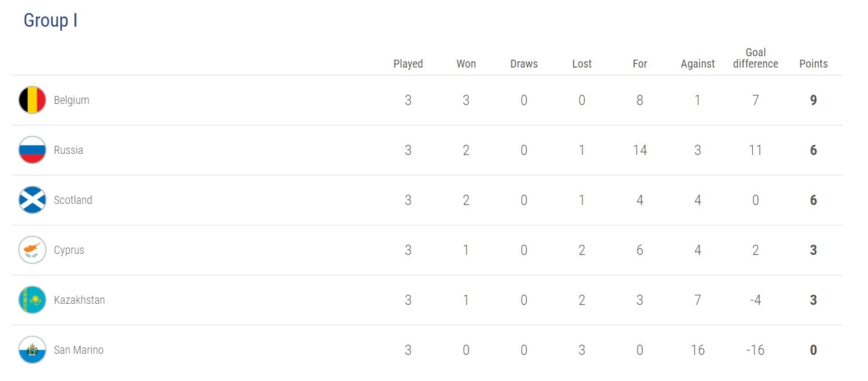Select the Scotland flag icon

pos(32,200)
